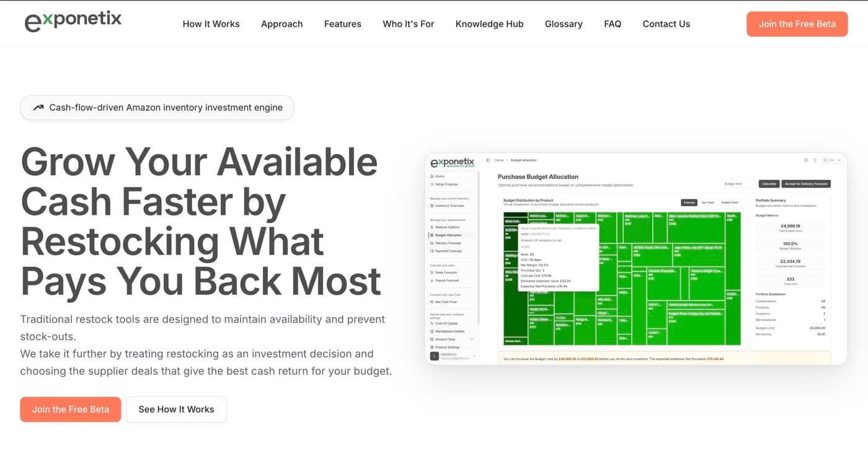Switch to the Bubble Chart tab
Screen dimensions: 868x474
[730, 203]
